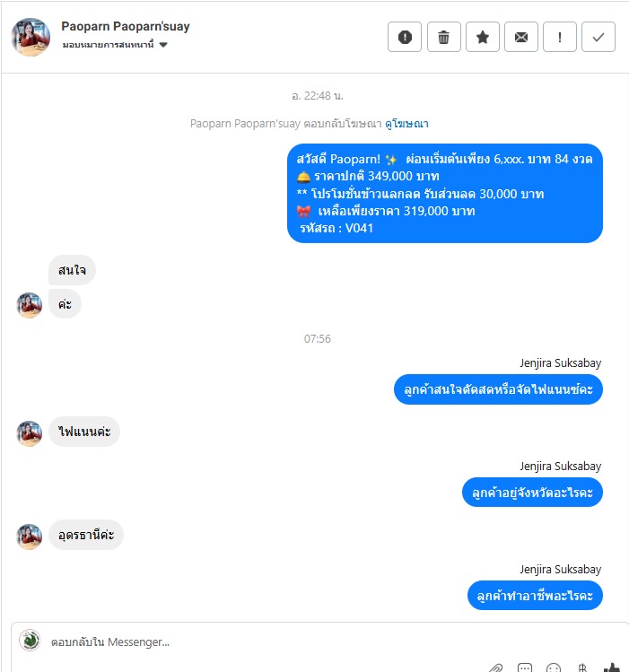The height and width of the screenshot is (672, 629).
Task: Click the Baht payment request icon
Action: point(581,668)
